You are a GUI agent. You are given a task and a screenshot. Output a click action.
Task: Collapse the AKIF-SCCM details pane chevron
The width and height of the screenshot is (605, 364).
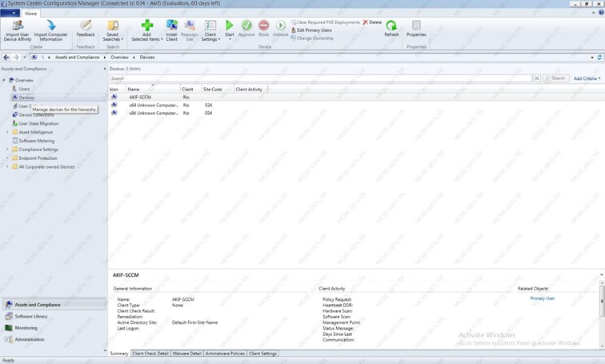[601, 275]
